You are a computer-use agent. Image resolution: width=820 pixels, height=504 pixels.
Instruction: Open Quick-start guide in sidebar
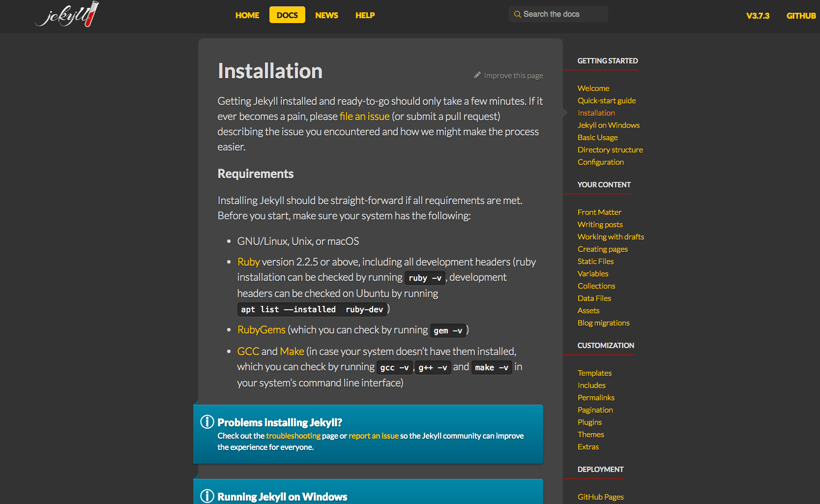pyautogui.click(x=607, y=101)
